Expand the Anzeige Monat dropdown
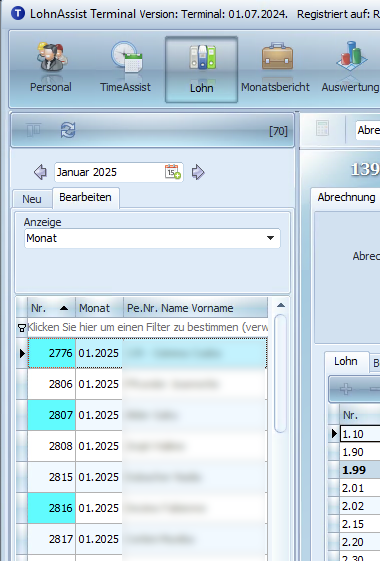 271,238
